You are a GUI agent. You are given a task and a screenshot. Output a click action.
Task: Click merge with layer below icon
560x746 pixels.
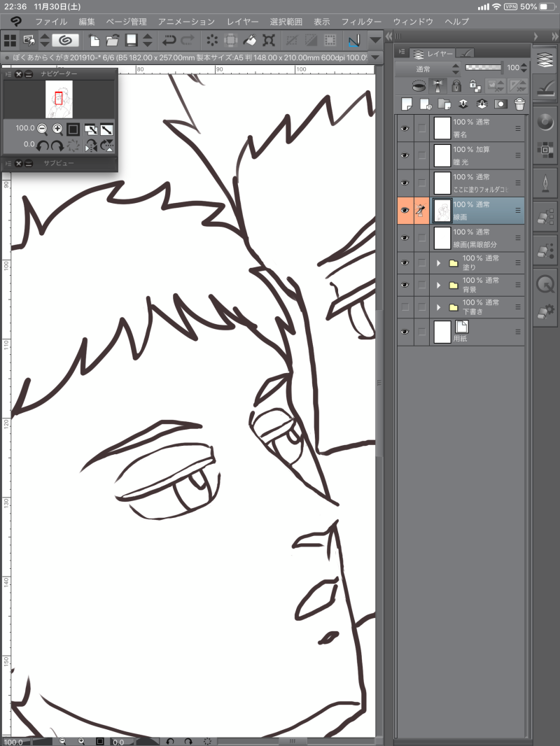482,104
